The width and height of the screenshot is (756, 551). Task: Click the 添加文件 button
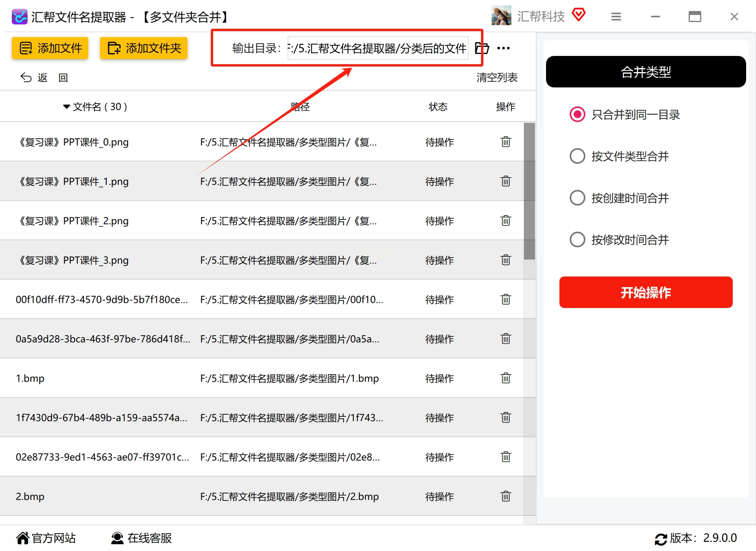pos(50,48)
